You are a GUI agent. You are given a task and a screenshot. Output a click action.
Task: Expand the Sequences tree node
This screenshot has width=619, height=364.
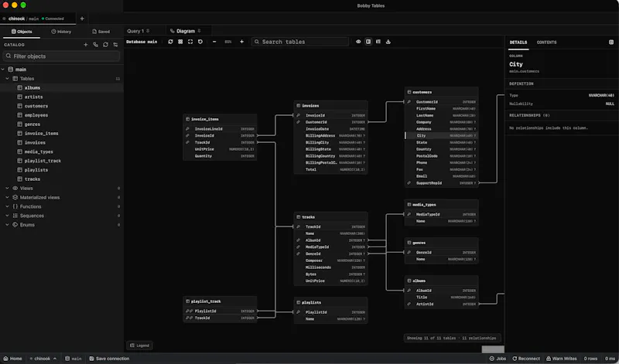pyautogui.click(x=7, y=216)
